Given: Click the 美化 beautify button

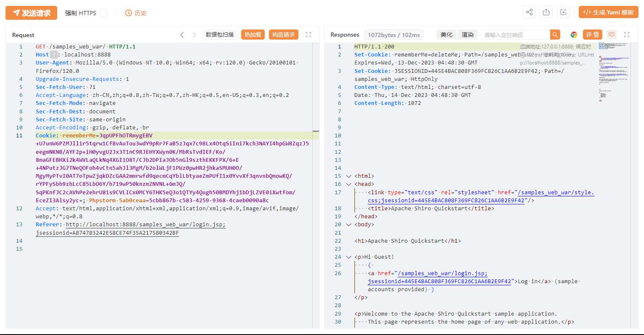Looking at the screenshot, I should pos(446,35).
